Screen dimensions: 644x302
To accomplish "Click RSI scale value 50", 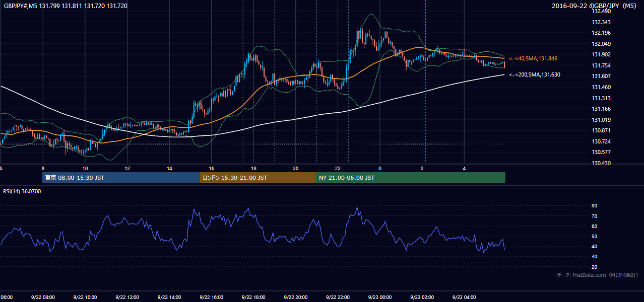I will point(595,237).
